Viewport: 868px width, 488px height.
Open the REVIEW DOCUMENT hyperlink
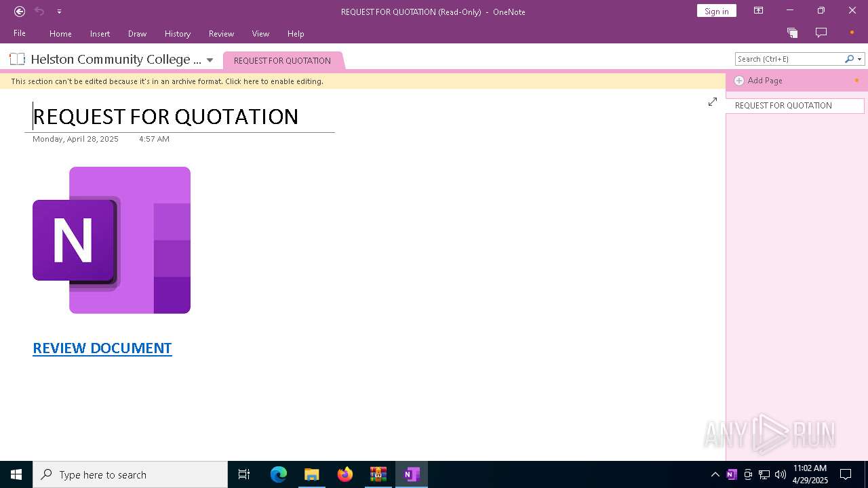(x=102, y=348)
